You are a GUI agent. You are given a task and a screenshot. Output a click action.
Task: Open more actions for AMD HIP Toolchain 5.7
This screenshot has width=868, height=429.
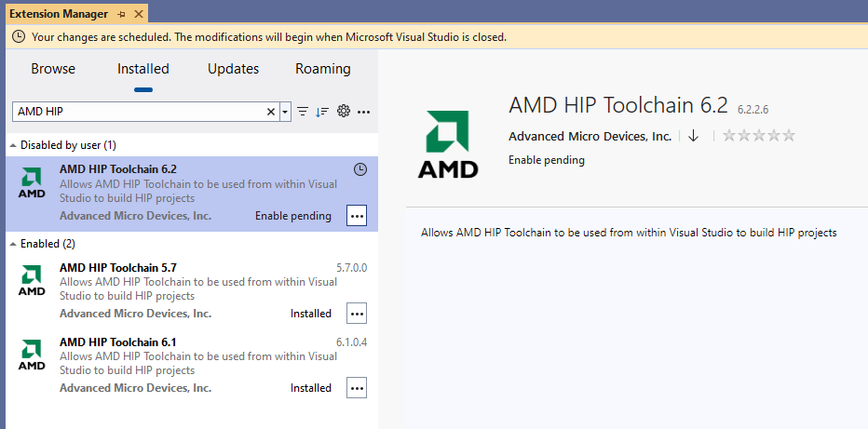click(x=357, y=313)
